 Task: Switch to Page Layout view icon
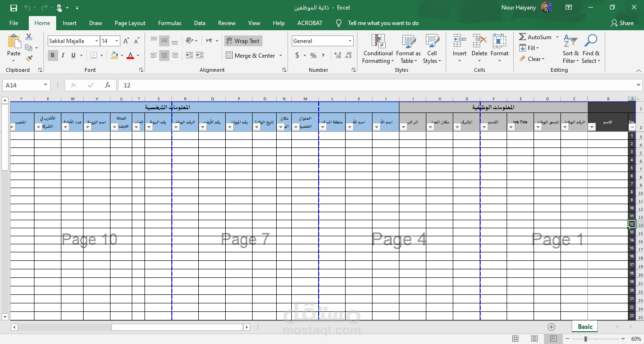534,339
